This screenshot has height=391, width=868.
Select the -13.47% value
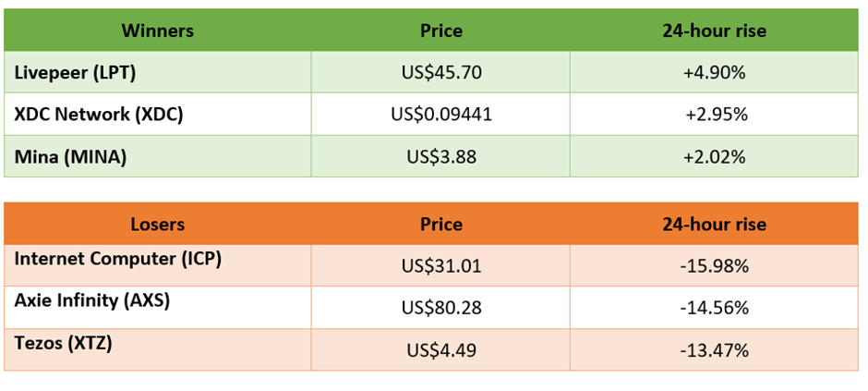pyautogui.click(x=714, y=348)
